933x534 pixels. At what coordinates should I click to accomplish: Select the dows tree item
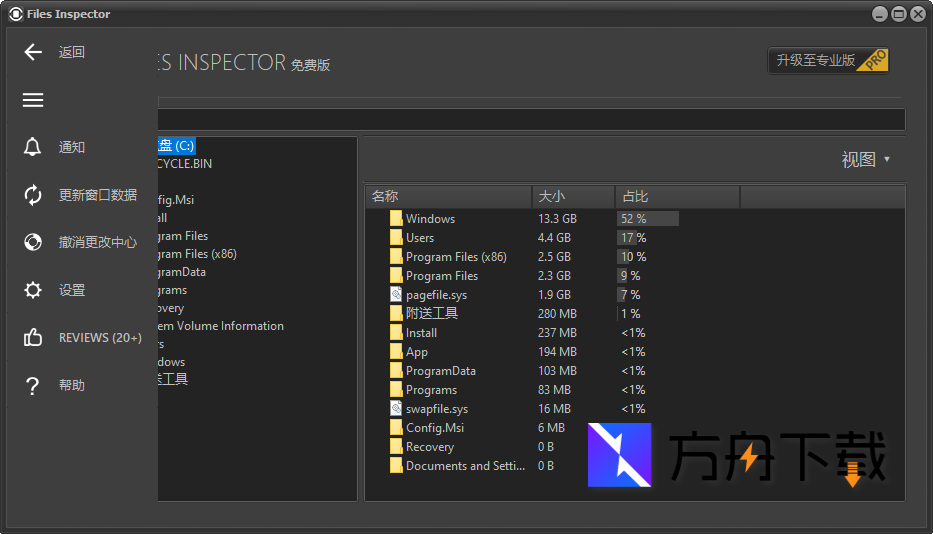pos(171,362)
